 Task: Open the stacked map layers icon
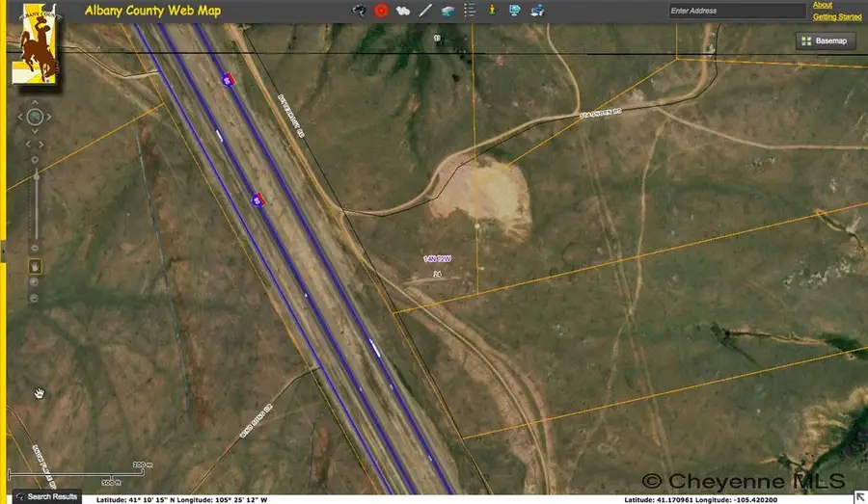click(x=448, y=11)
